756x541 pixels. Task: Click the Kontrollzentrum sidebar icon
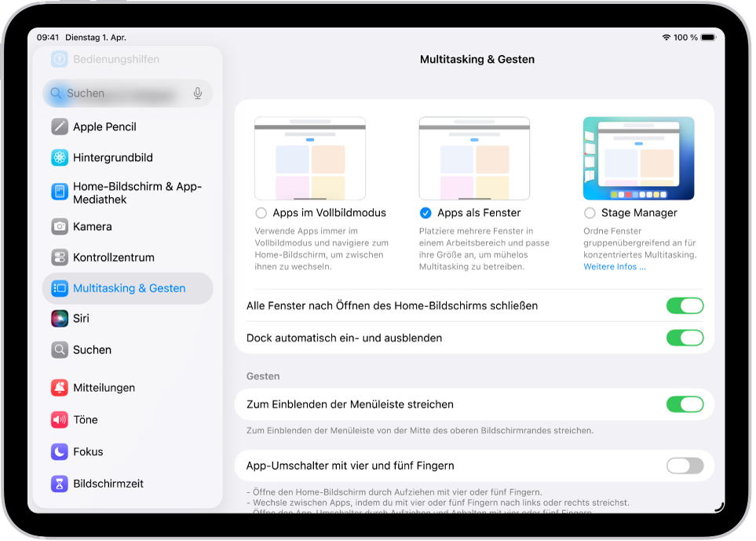coord(60,258)
